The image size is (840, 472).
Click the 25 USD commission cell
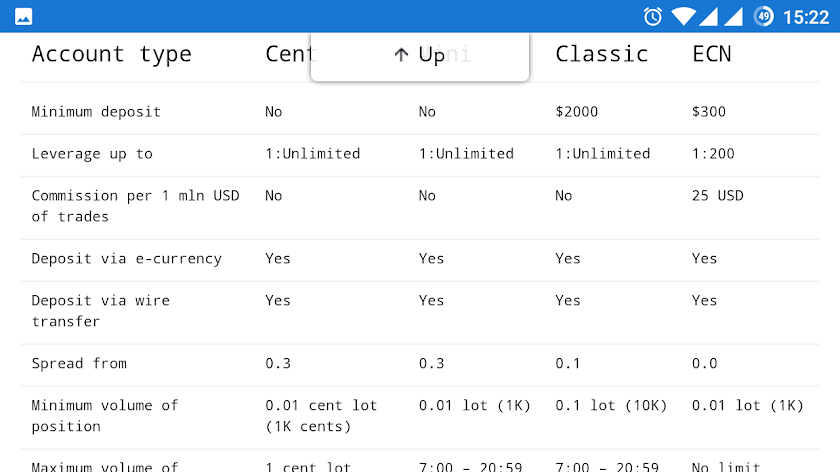[717, 196]
